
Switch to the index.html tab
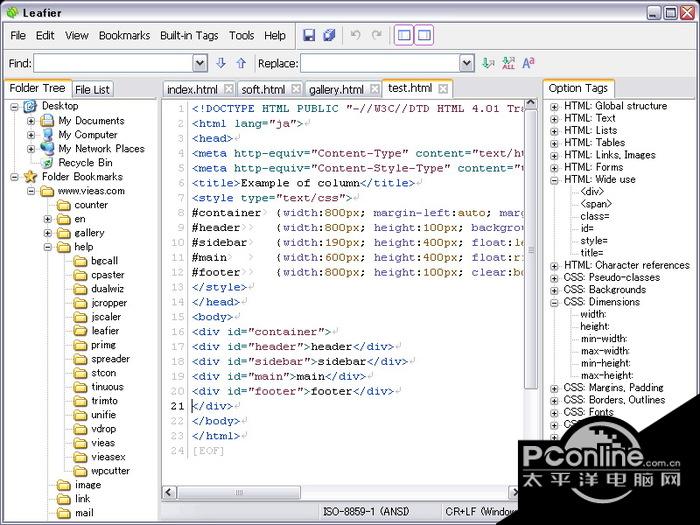click(x=192, y=90)
